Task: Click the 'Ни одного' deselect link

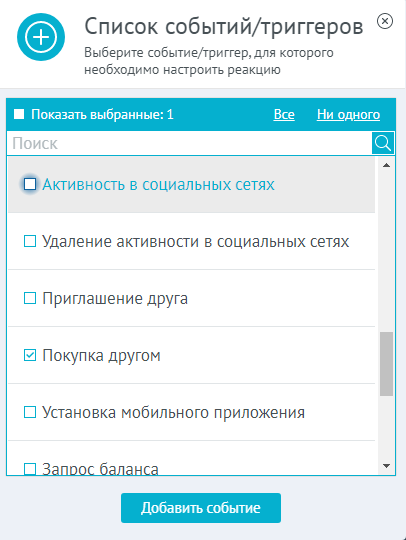Action: [348, 114]
